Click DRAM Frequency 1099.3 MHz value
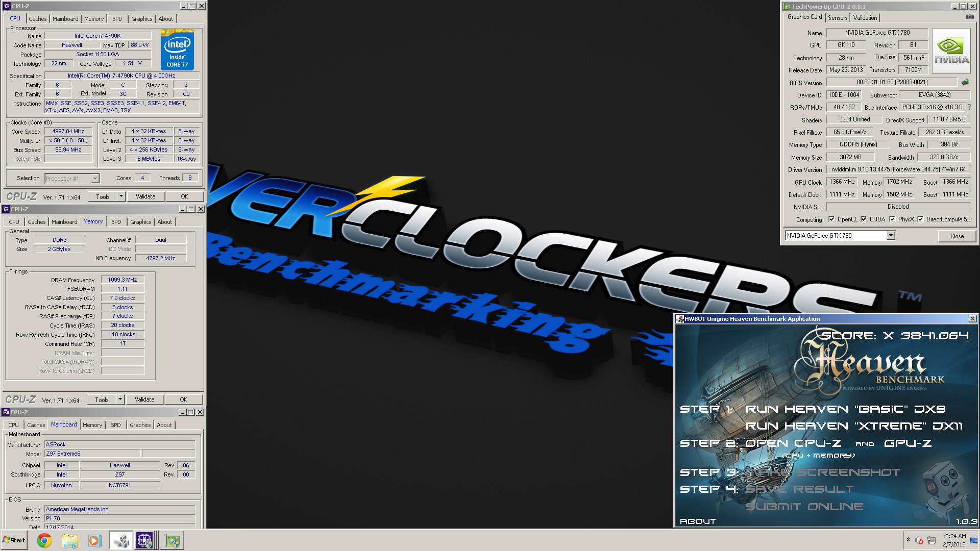 pyautogui.click(x=122, y=280)
